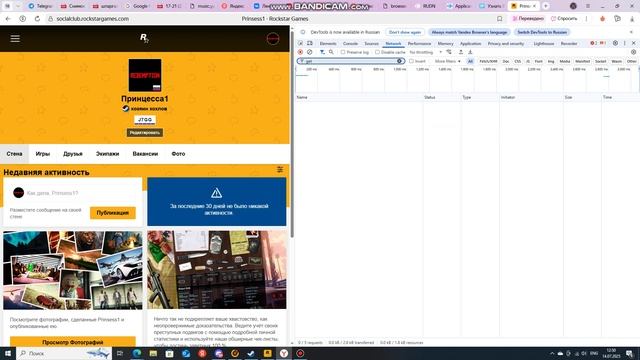The height and width of the screenshot is (360, 640).
Task: Reload the browser page
Action: point(37,19)
